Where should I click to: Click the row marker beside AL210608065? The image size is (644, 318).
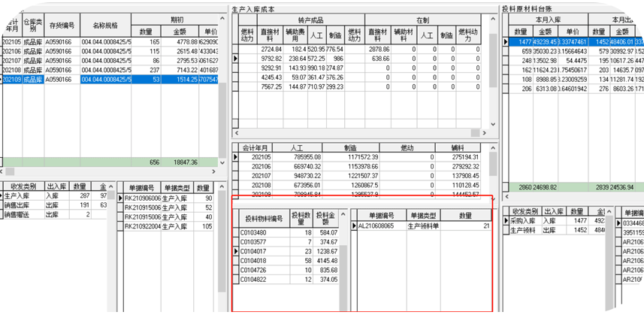tap(355, 226)
